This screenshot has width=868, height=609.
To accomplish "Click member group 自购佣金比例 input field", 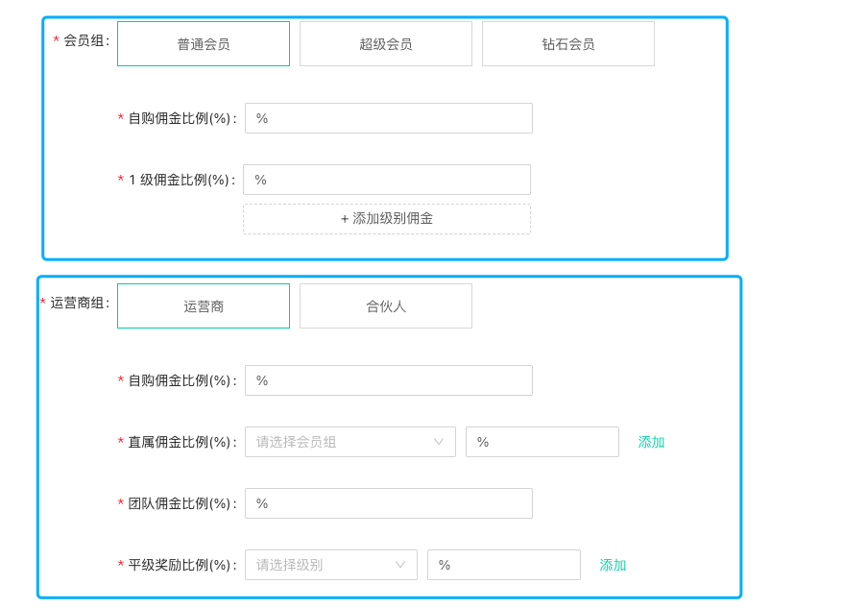I will [389, 118].
